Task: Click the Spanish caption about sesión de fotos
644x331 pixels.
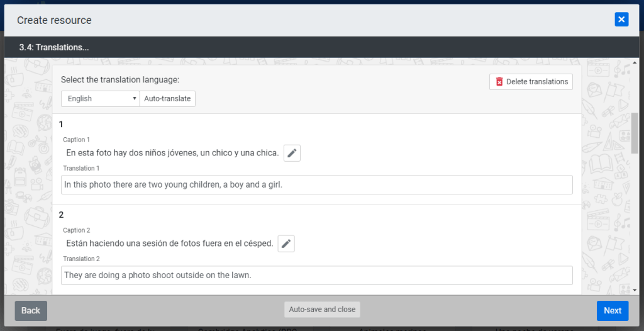Action: 170,244
